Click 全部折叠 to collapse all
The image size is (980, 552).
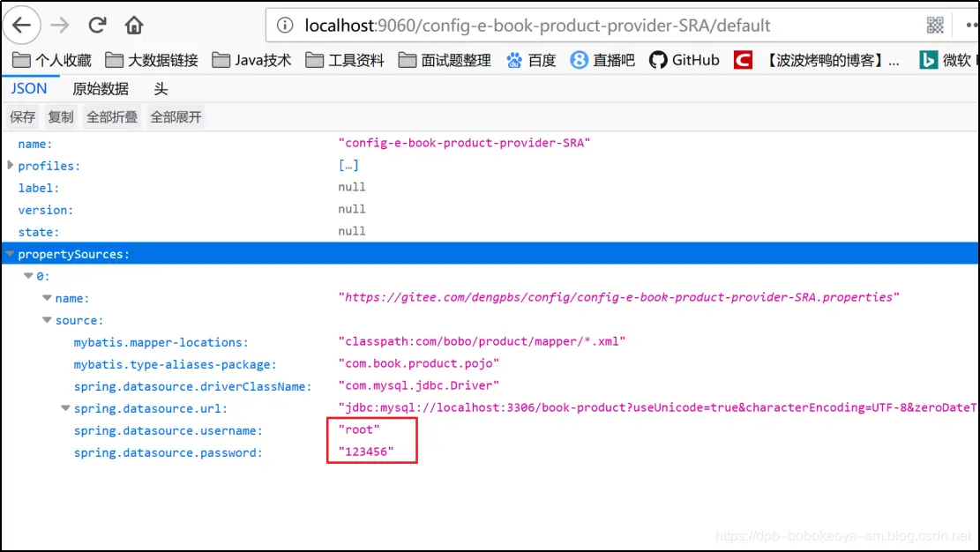click(x=112, y=117)
